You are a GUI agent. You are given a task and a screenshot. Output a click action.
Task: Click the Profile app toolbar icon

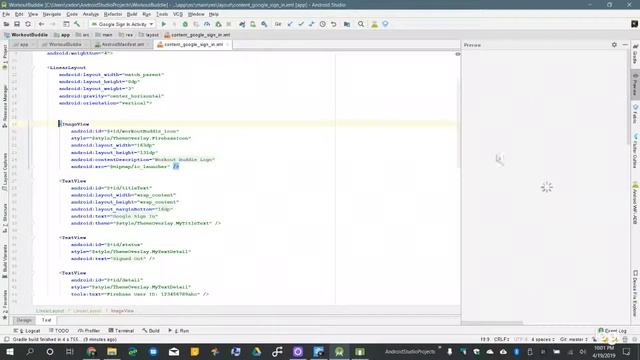point(207,24)
